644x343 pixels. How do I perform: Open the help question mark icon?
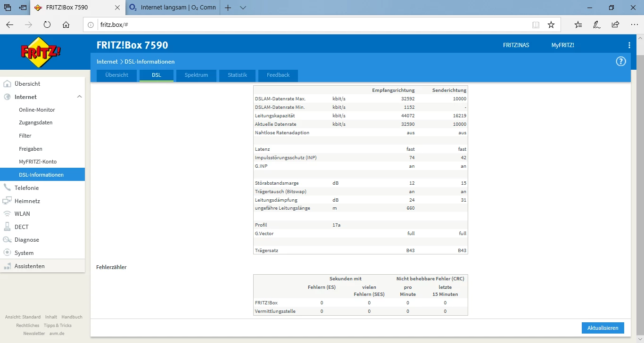[x=621, y=62]
